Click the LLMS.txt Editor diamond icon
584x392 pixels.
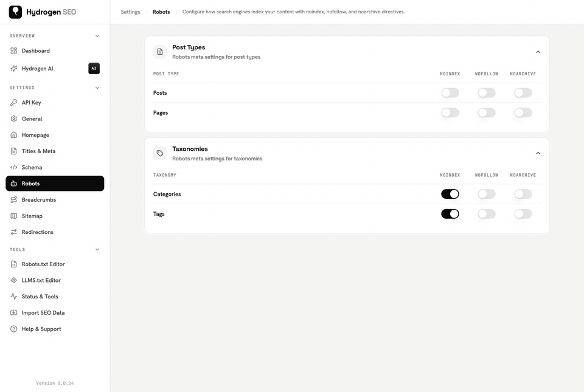(x=14, y=280)
